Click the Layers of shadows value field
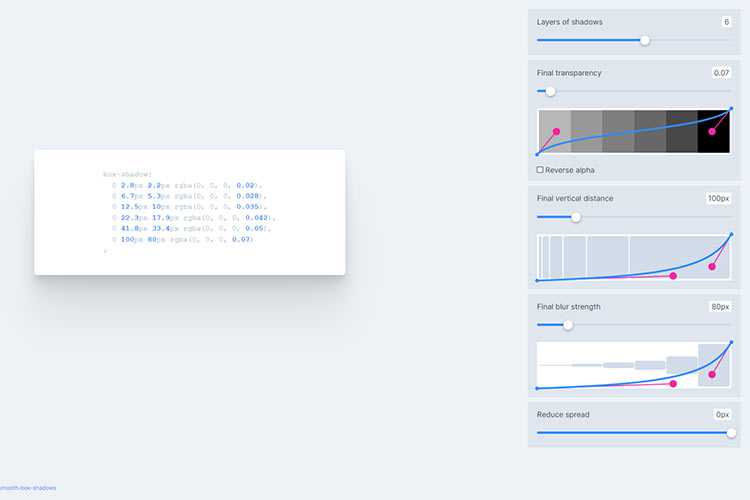This screenshot has width=750, height=500. pyautogui.click(x=725, y=22)
